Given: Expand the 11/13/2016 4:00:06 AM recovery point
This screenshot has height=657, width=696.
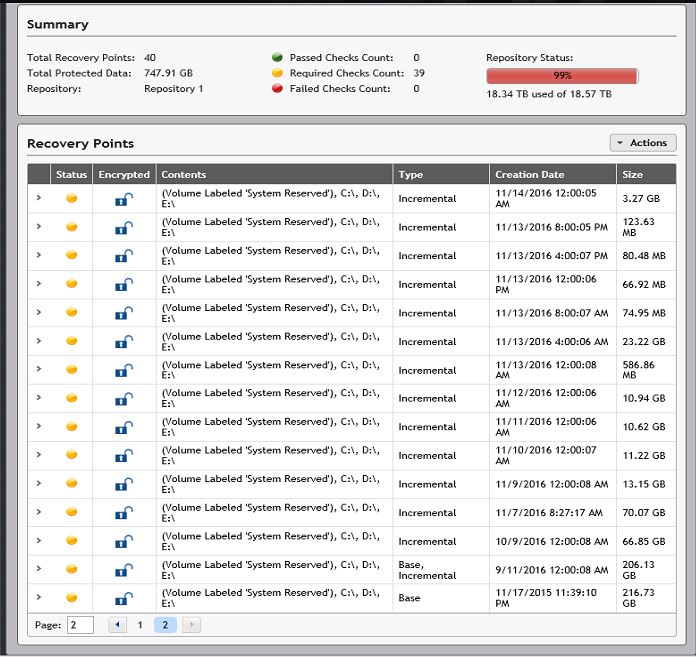Looking at the screenshot, I should (x=39, y=341).
